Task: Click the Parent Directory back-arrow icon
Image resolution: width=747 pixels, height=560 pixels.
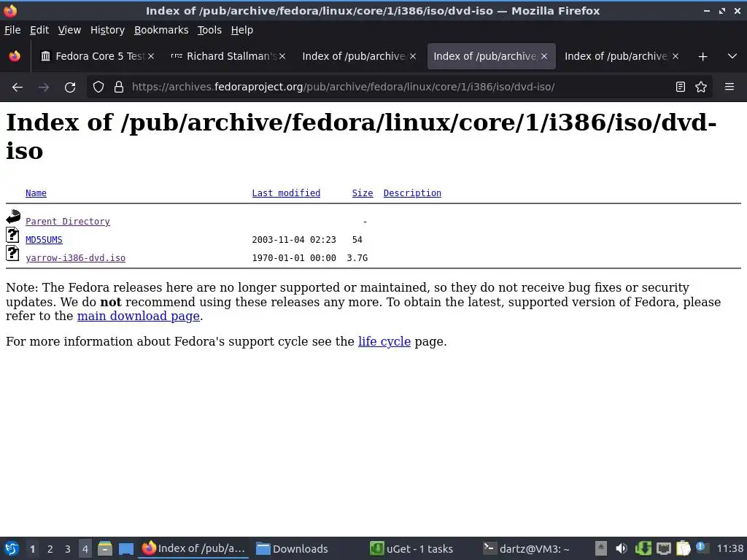Action: 13,217
